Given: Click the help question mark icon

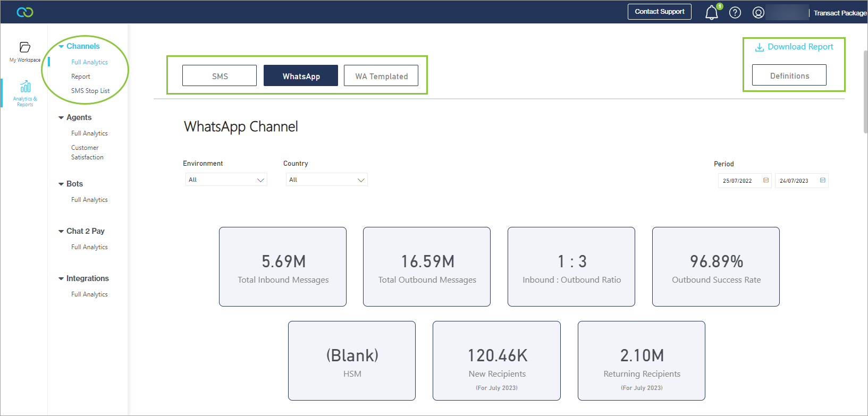Looking at the screenshot, I should pos(735,13).
